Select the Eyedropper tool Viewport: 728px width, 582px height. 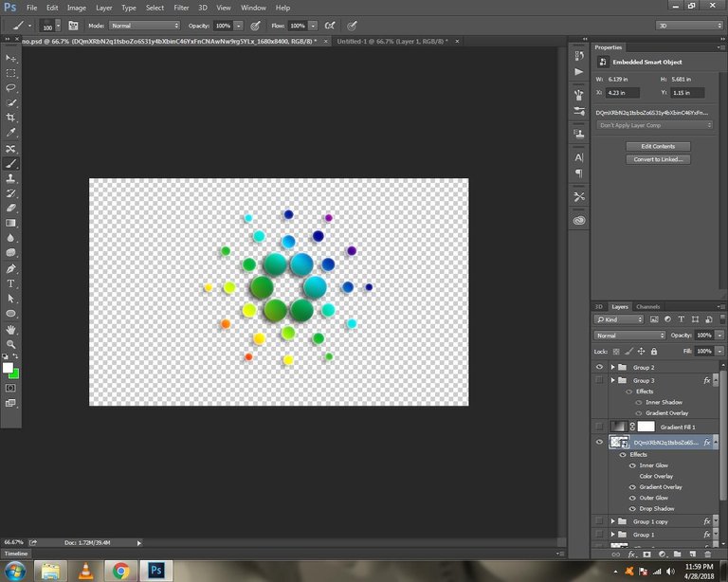coord(10,133)
